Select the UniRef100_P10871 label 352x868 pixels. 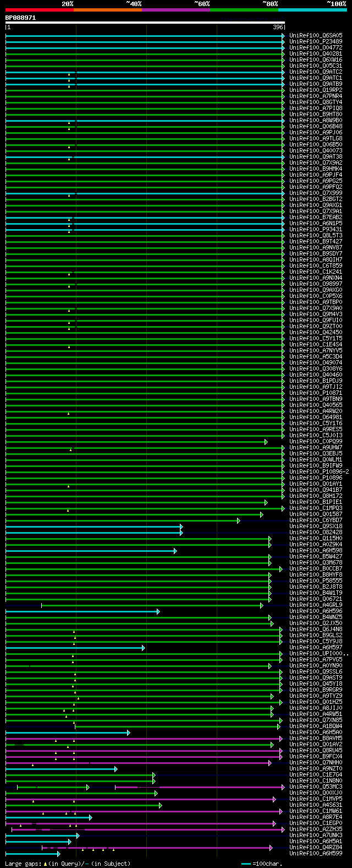316,393
